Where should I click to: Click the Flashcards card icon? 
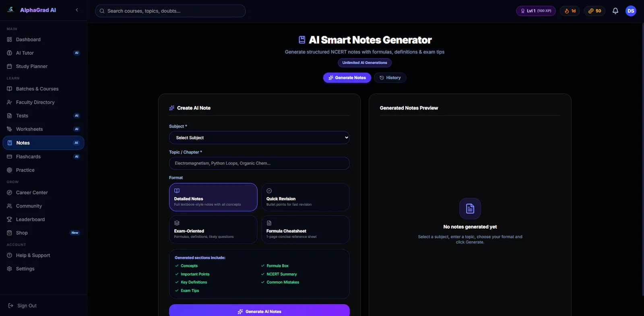tap(9, 157)
